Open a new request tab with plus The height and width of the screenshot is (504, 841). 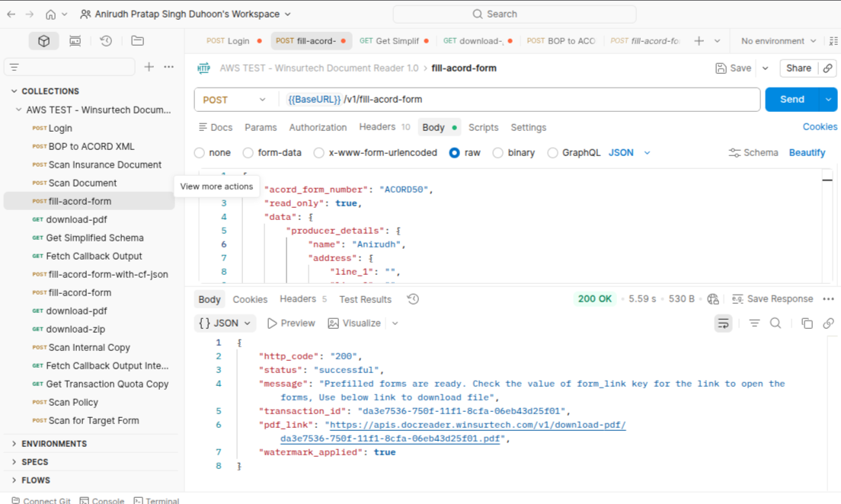tap(699, 41)
